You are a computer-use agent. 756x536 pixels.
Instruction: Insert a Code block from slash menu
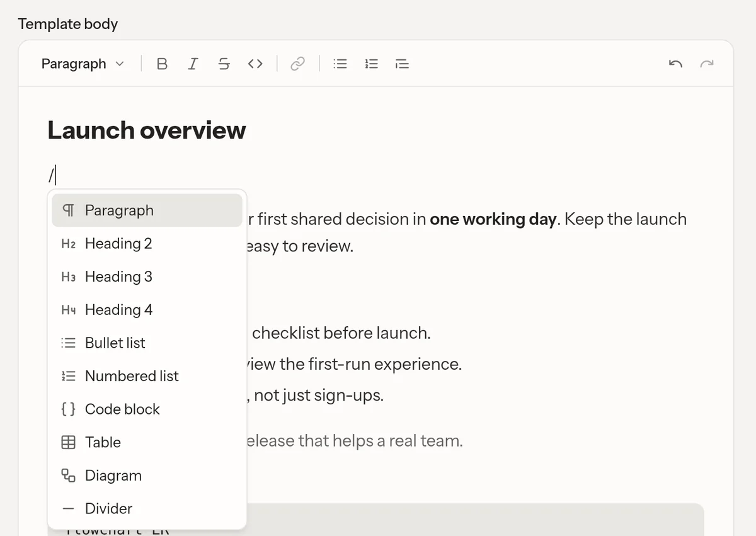click(x=147, y=409)
